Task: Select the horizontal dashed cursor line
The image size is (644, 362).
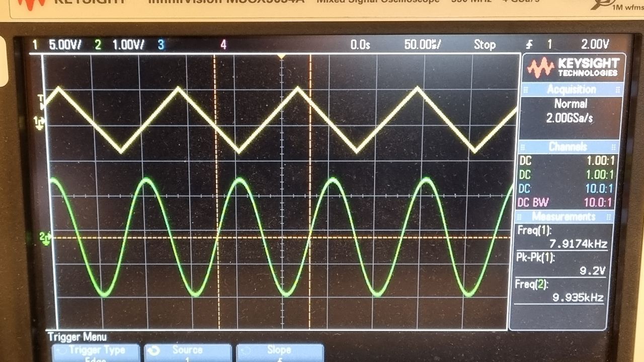Action: click(x=282, y=237)
